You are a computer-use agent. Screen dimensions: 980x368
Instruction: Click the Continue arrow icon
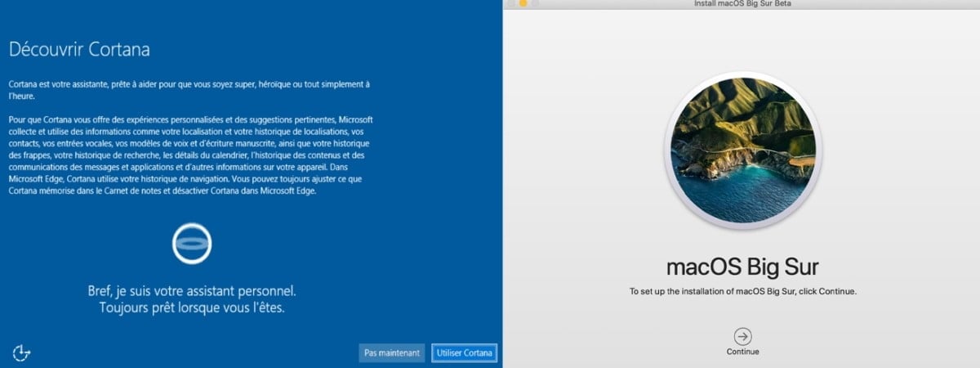pos(742,336)
